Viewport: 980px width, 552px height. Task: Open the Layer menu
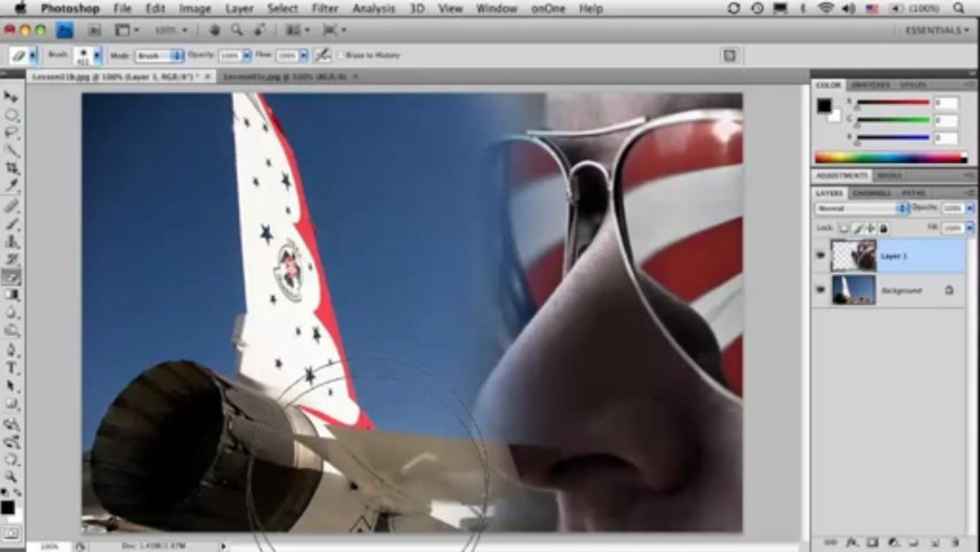239,8
